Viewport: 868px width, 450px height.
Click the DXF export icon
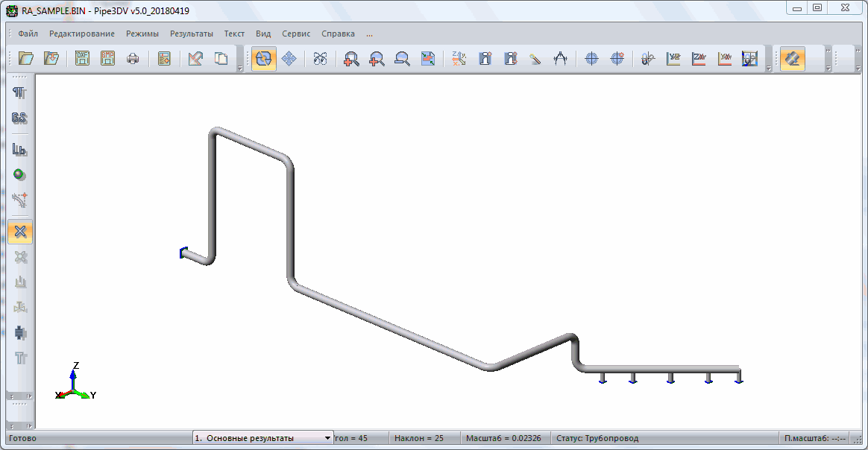coord(83,59)
